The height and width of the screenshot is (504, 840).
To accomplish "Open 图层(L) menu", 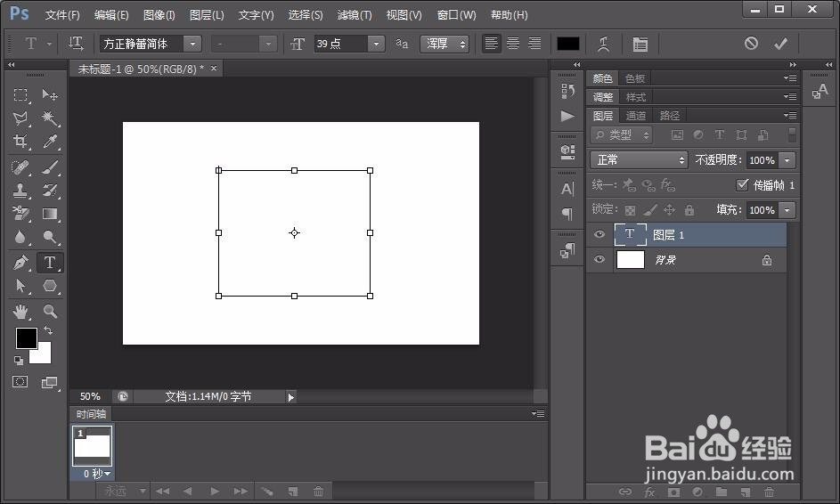I will pos(207,15).
